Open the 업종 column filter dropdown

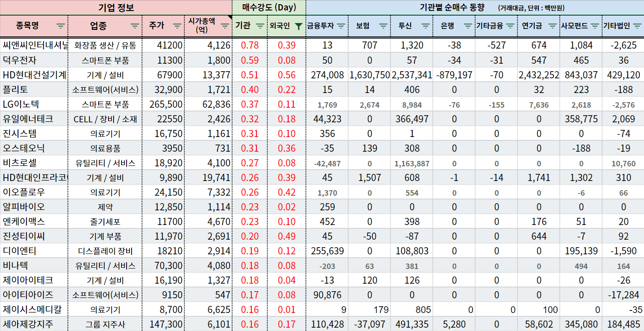[x=134, y=26]
